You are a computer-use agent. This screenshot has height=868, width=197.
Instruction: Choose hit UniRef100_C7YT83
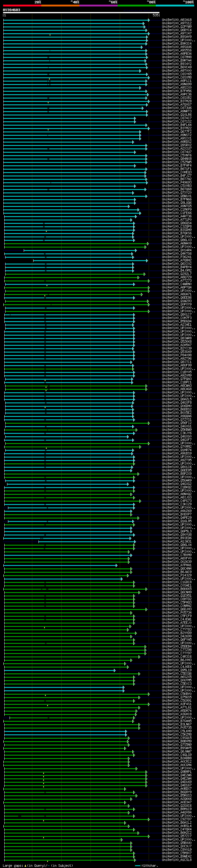pos(177,629)
